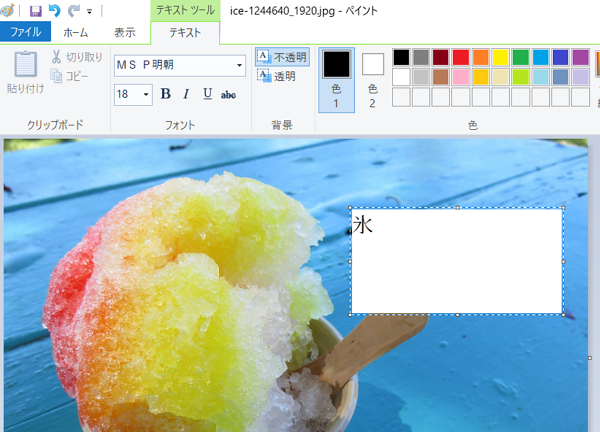Image resolution: width=600 pixels, height=432 pixels.
Task: Switch to the 表示 tab
Action: coord(125,33)
